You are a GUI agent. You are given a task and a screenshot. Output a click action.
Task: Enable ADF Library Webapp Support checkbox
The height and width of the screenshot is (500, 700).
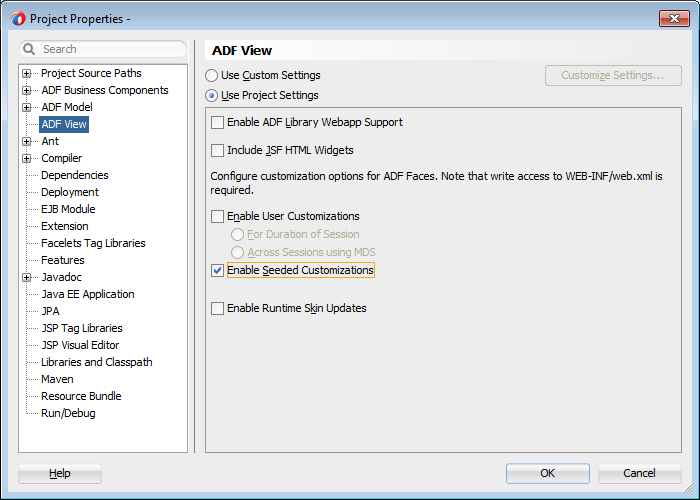tap(218, 123)
